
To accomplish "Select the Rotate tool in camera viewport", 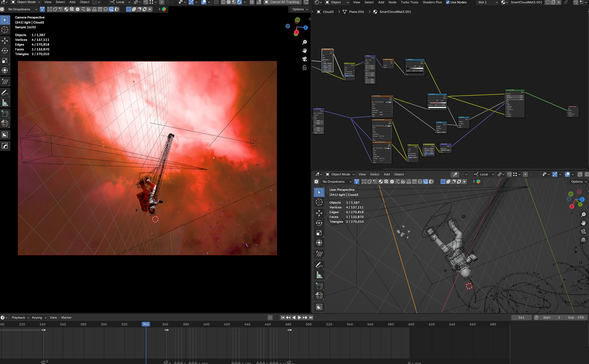I will (x=5, y=51).
